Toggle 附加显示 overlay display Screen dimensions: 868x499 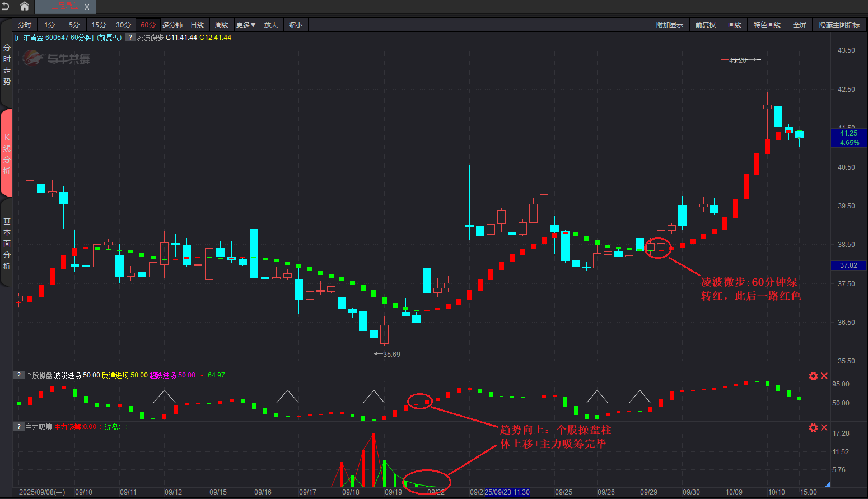[669, 25]
